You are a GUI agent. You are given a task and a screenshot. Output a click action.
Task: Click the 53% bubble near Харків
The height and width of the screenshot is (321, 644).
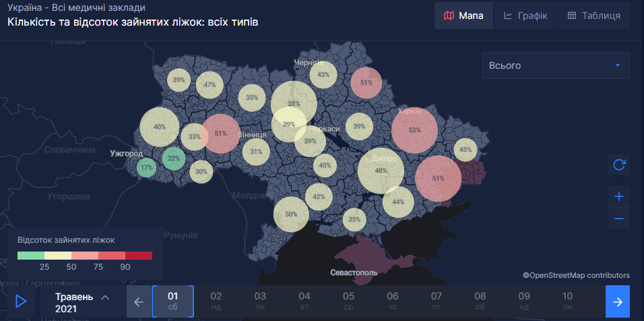click(x=414, y=130)
